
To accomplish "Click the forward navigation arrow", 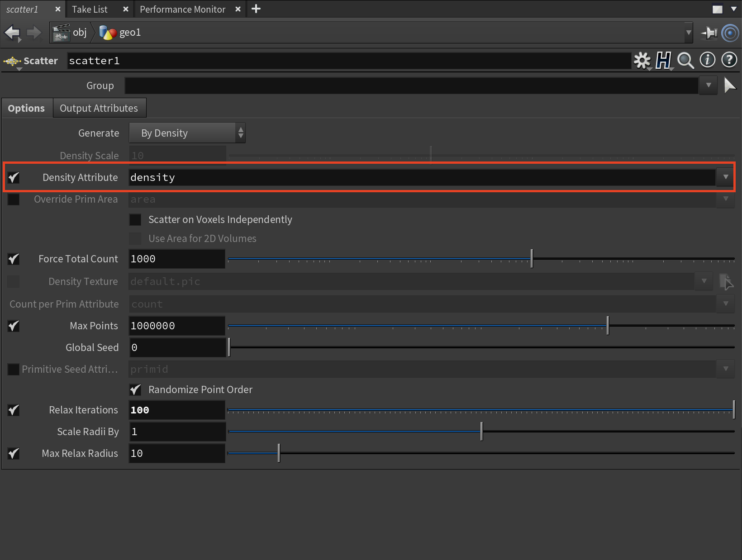I will pyautogui.click(x=34, y=33).
